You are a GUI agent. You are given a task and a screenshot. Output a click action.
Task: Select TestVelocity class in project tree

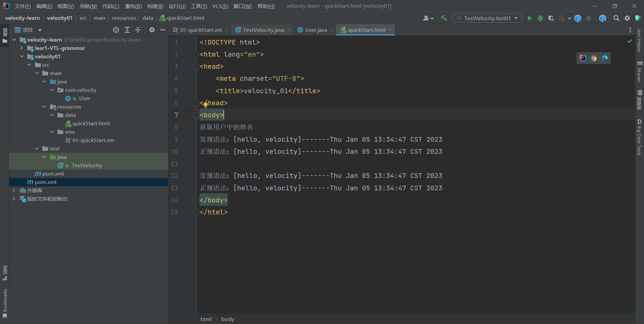click(x=87, y=165)
